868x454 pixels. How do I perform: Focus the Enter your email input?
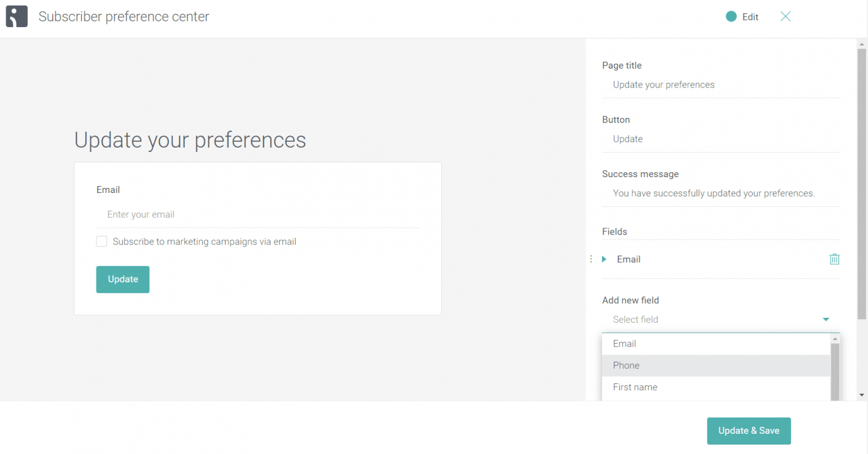(x=258, y=214)
